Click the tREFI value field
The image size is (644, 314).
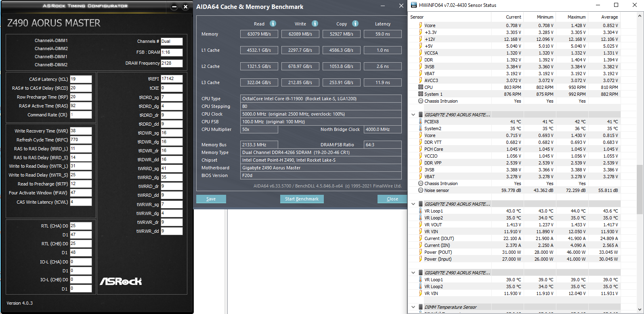tap(172, 79)
